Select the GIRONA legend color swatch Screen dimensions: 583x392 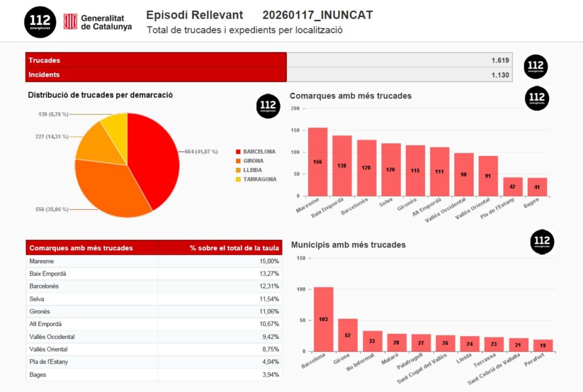click(x=239, y=161)
